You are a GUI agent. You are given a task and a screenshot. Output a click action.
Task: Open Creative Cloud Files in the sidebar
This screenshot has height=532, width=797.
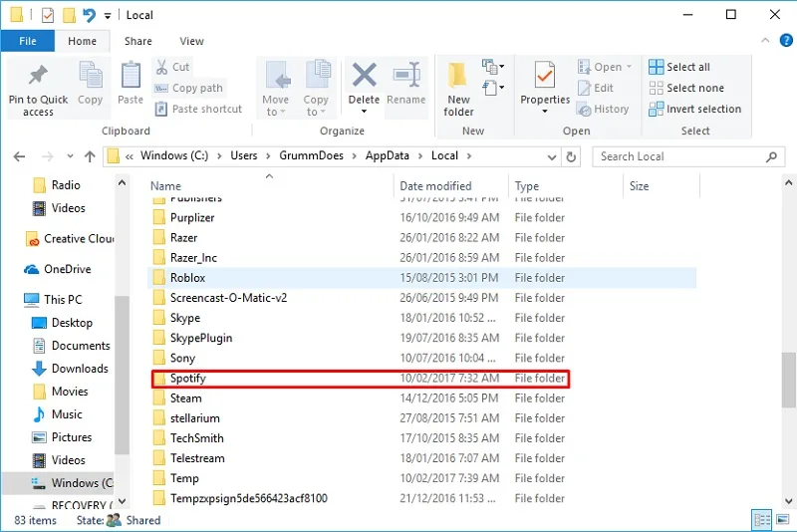pyautogui.click(x=69, y=239)
